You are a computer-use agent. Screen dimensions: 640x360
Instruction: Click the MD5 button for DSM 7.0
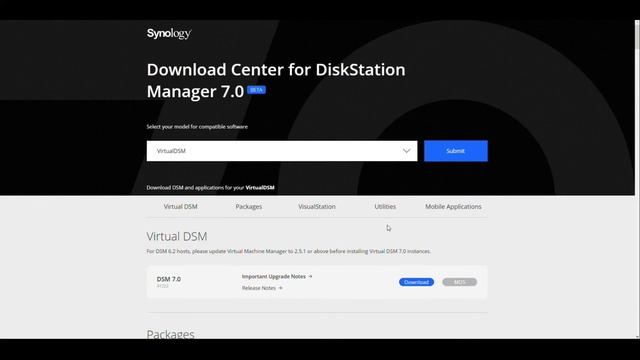click(460, 282)
